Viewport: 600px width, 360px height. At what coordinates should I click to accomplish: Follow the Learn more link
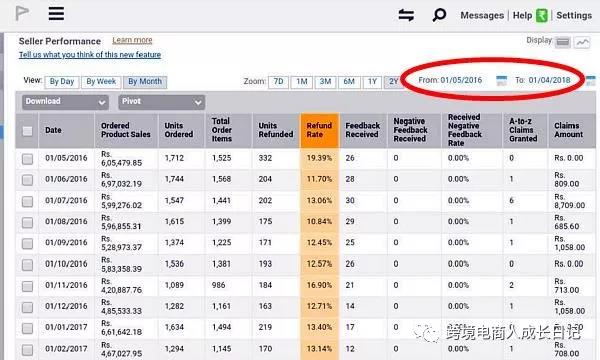click(132, 40)
